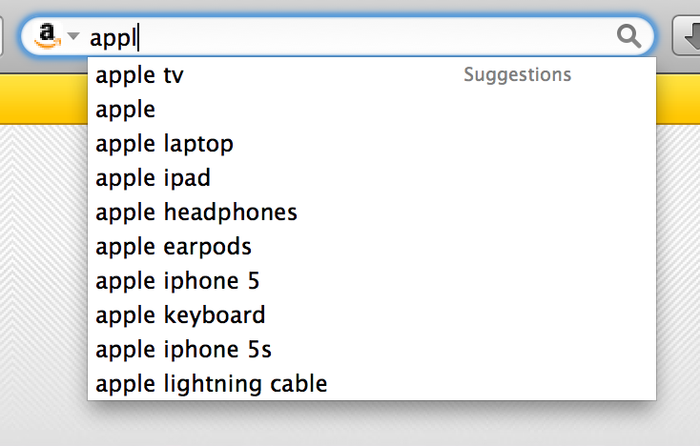Click the yellow page banner behind dropdown
This screenshot has height=446, width=700.
coord(44,100)
